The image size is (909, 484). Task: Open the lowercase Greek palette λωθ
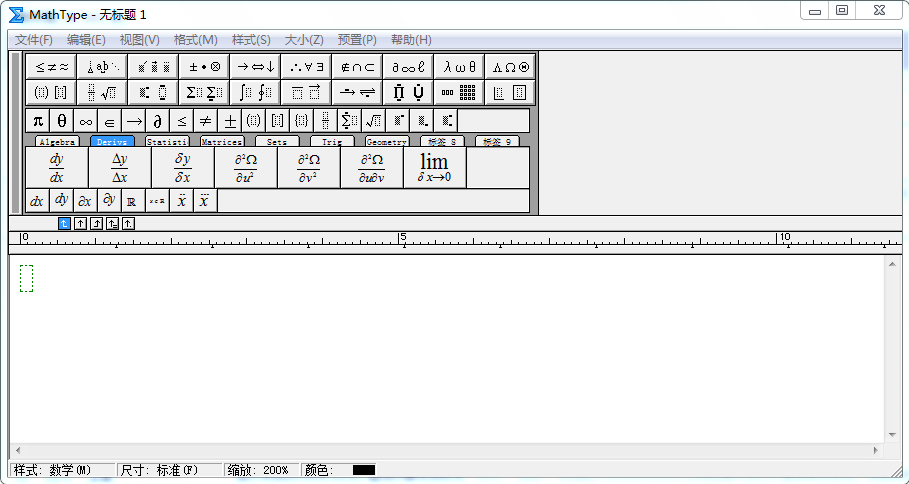click(459, 67)
